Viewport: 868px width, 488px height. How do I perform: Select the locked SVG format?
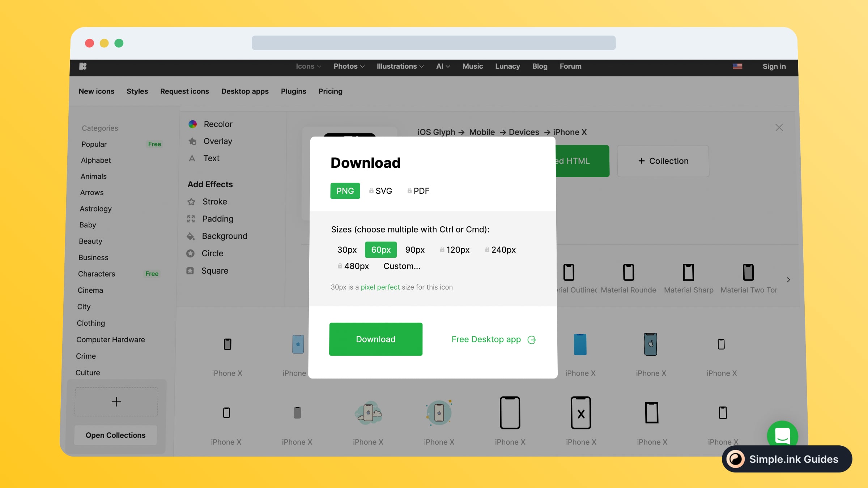(380, 191)
